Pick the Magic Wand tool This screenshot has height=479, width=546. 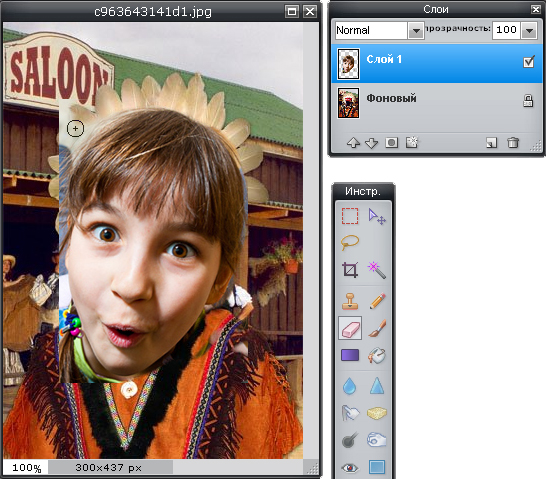(x=377, y=270)
